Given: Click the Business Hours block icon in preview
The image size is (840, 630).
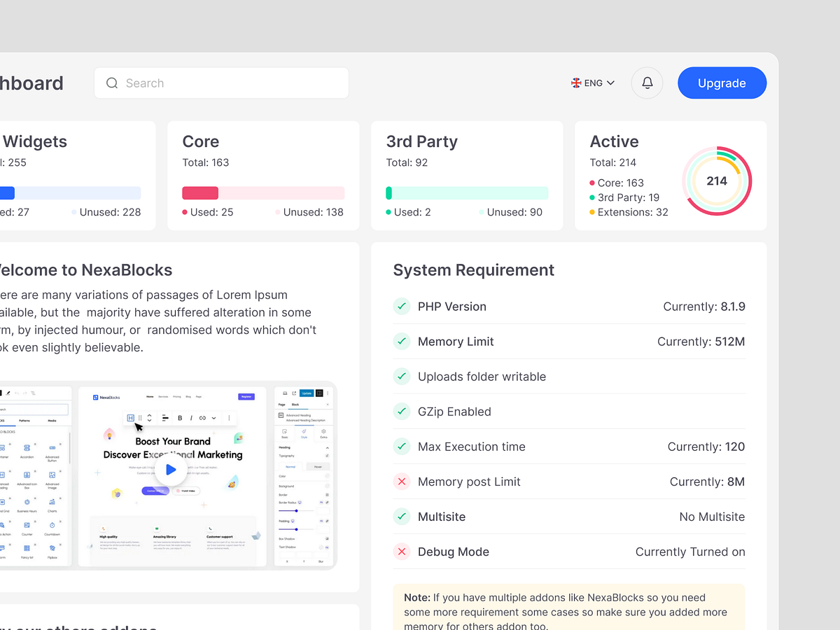Looking at the screenshot, I should [x=27, y=502].
